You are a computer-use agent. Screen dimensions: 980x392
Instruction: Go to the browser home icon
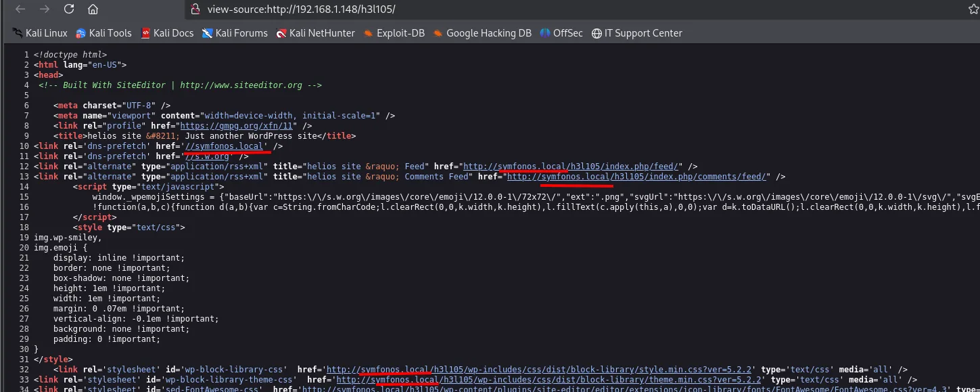pos(93,9)
